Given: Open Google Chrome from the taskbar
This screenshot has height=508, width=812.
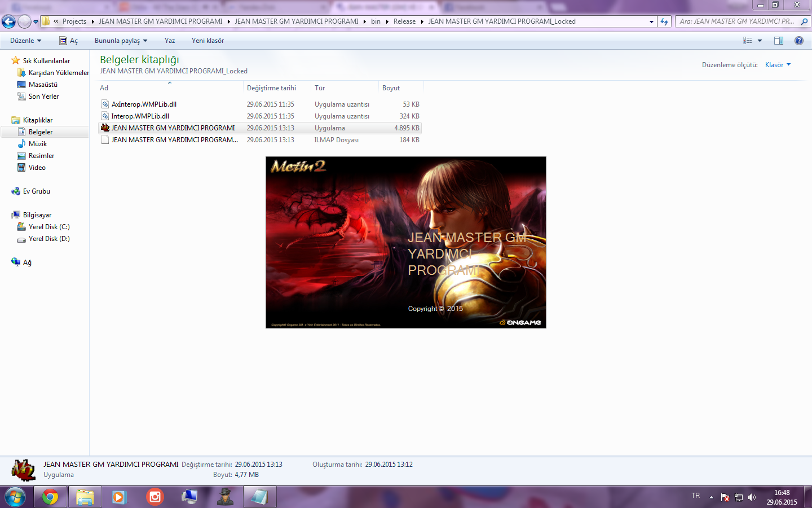Looking at the screenshot, I should coord(50,497).
